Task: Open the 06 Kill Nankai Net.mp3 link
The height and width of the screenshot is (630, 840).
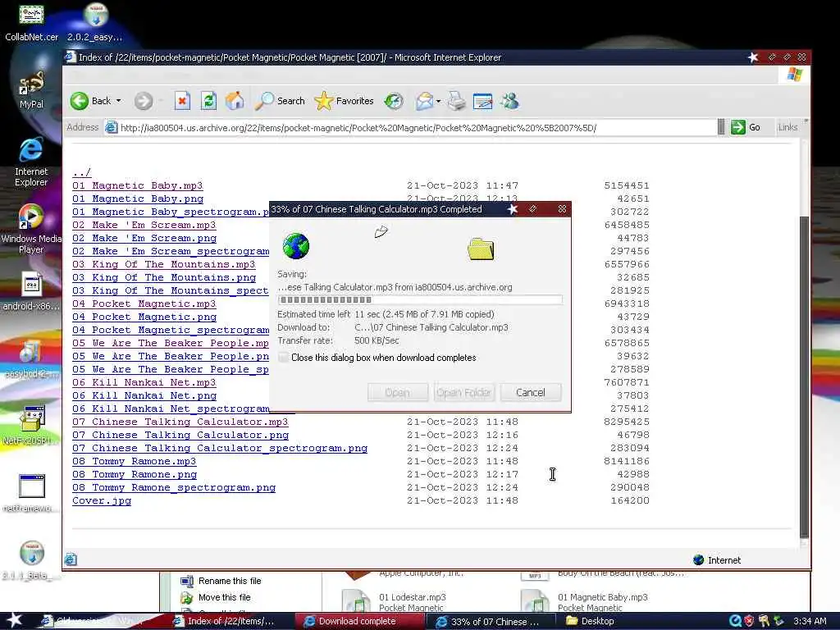Action: click(x=144, y=382)
